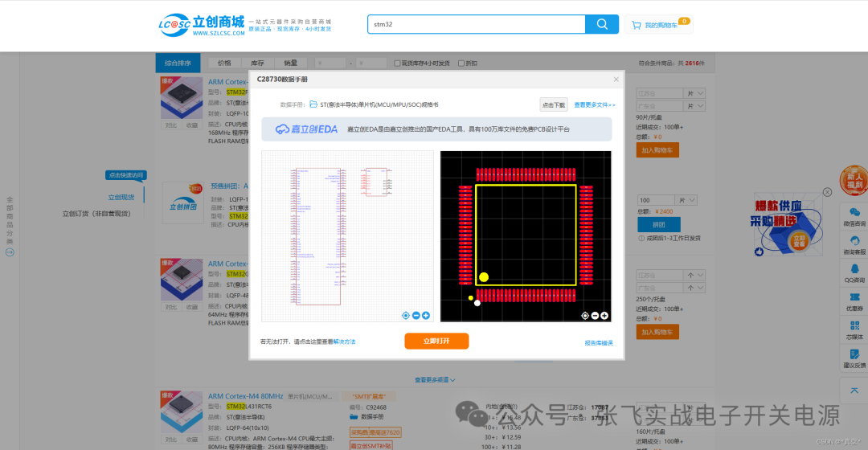Open unit dropdown beside 江苏仓 in 90片/托盘 row
Viewport: 868px width, 450px height.
click(694, 93)
